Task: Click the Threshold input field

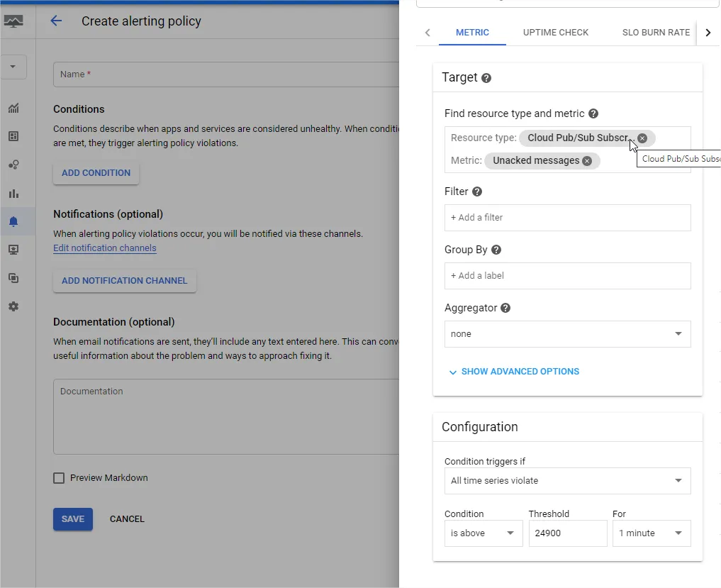Action: pos(567,533)
